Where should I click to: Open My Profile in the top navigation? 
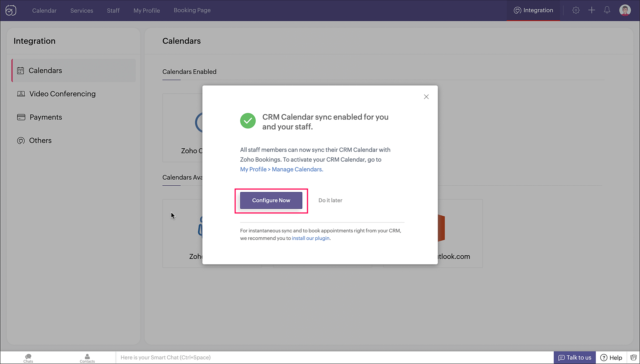(x=147, y=11)
